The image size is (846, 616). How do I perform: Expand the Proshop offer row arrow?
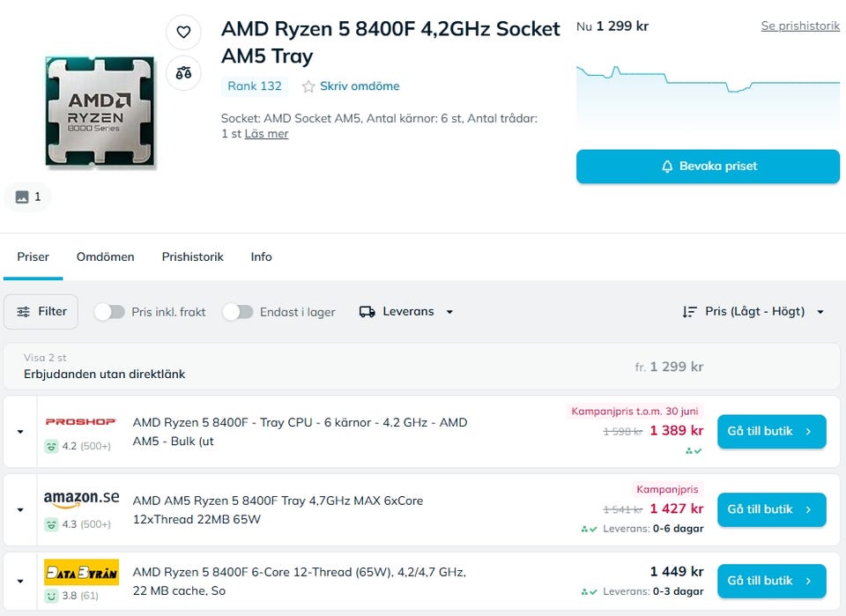[x=20, y=432]
